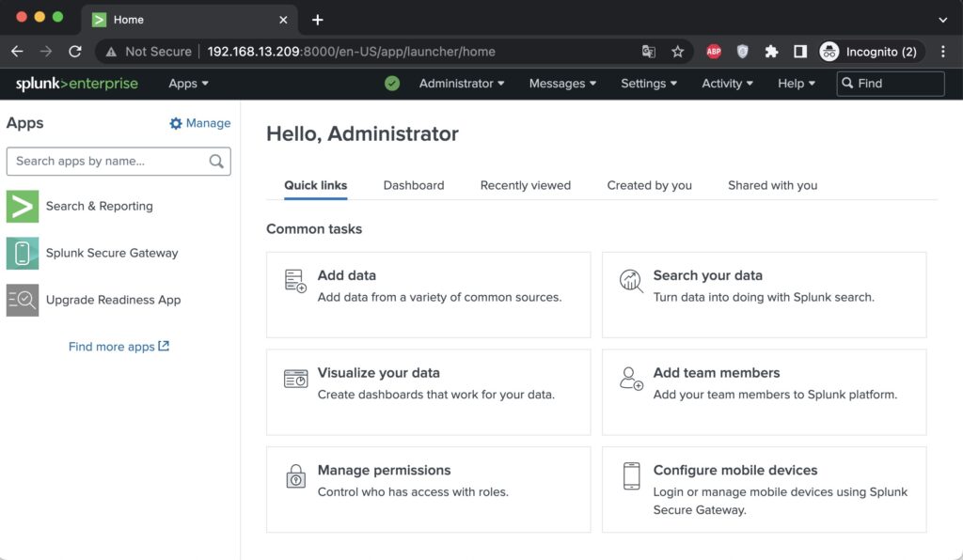Open the Find more apps link

click(118, 347)
